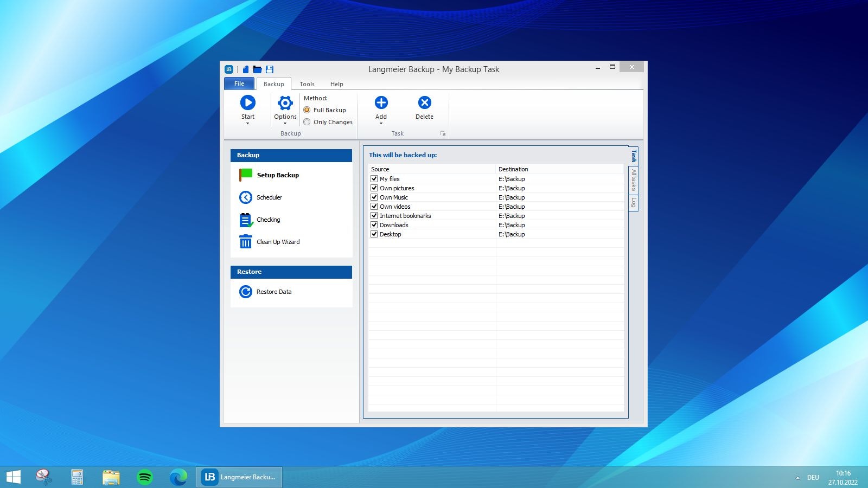Expand the Options dropdown arrow
868x488 pixels.
click(x=285, y=124)
